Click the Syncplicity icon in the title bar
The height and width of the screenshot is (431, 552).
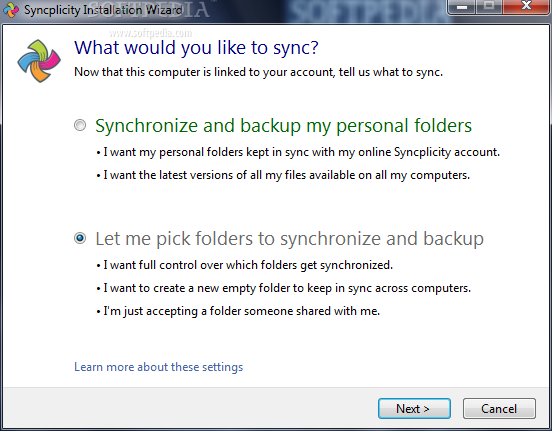(x=11, y=10)
